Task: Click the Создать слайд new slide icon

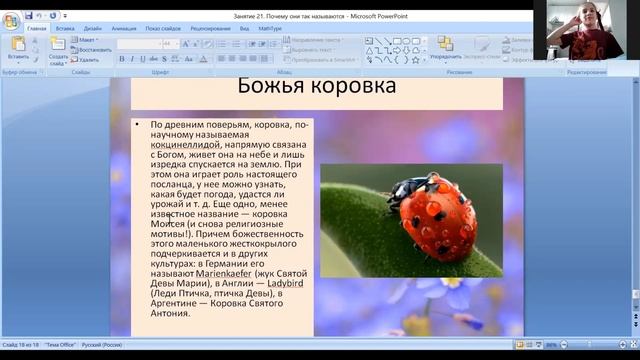Action: tap(58, 44)
